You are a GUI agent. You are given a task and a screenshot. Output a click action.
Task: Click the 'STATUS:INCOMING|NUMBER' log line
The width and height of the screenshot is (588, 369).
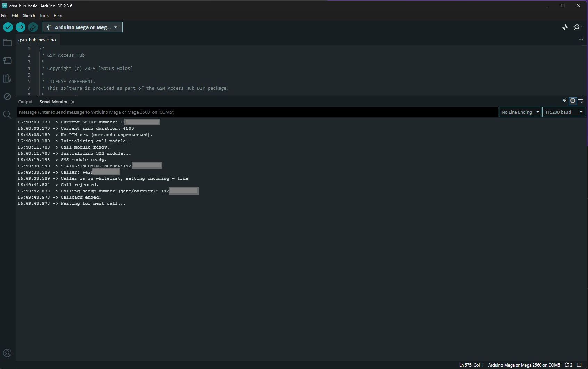[x=90, y=166]
